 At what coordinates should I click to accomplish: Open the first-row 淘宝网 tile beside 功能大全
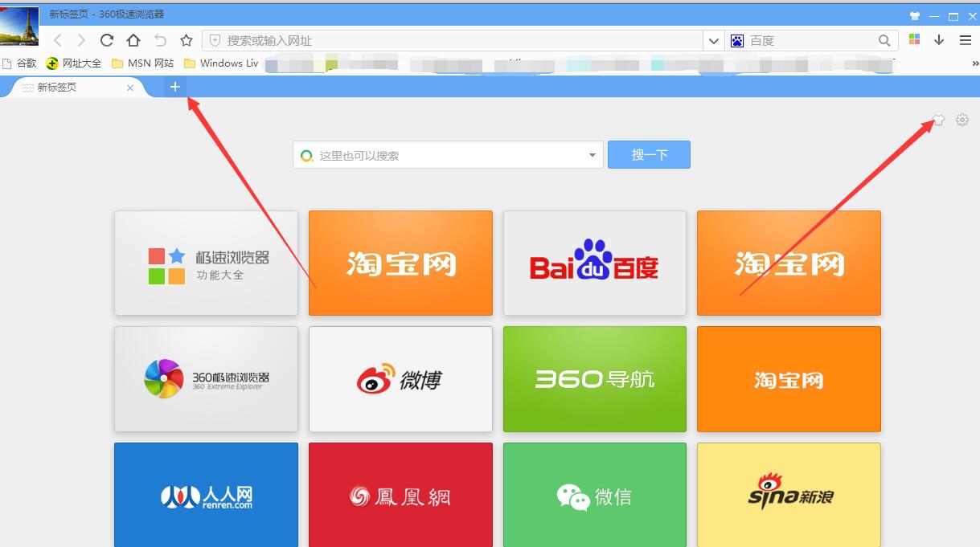point(400,263)
